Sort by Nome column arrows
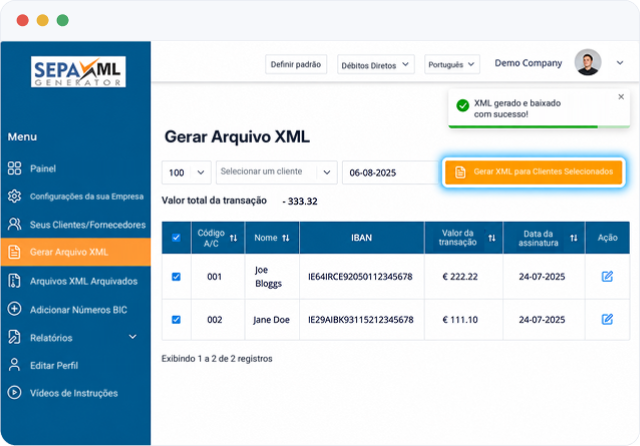 click(x=286, y=238)
